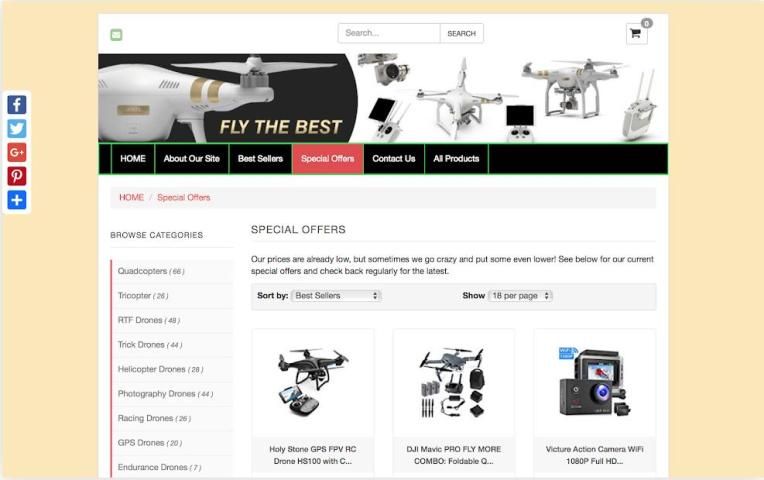Open the Sort by Best Sellers dropdown

[x=336, y=296]
